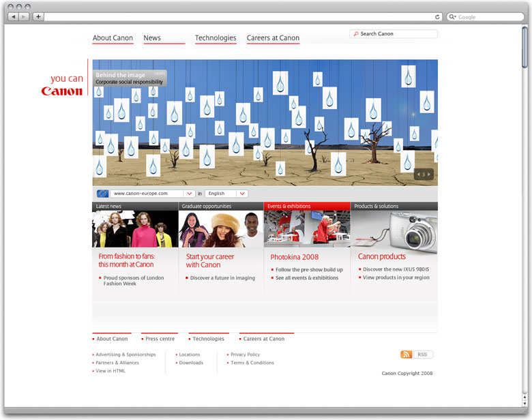This screenshot has width=532, height=420.
Task: Open Locations footer link
Action: [190, 355]
